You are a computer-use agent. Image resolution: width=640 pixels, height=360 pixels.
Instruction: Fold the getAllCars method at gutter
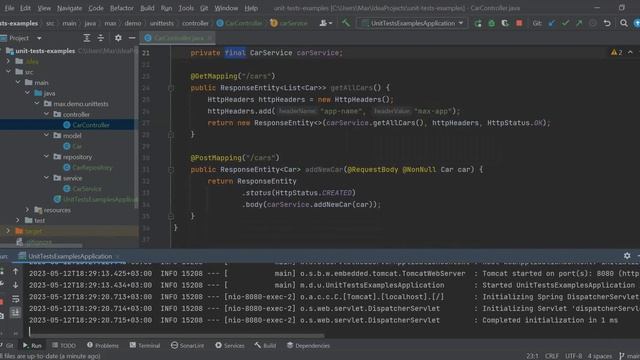pyautogui.click(x=171, y=88)
